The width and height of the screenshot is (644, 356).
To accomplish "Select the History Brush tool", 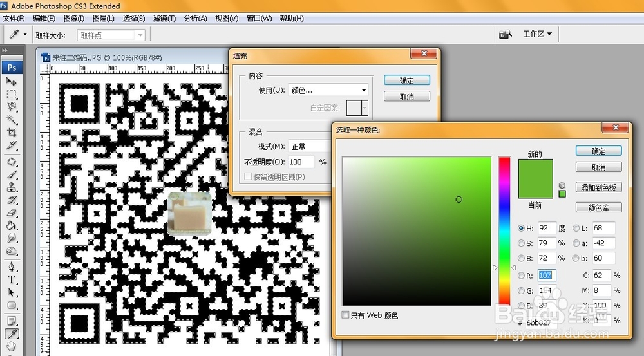I will [x=12, y=200].
